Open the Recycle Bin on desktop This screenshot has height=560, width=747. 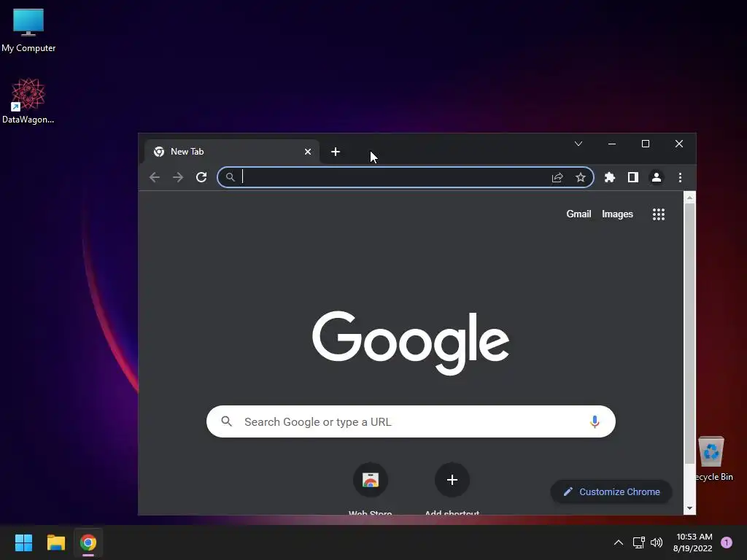[x=713, y=459]
